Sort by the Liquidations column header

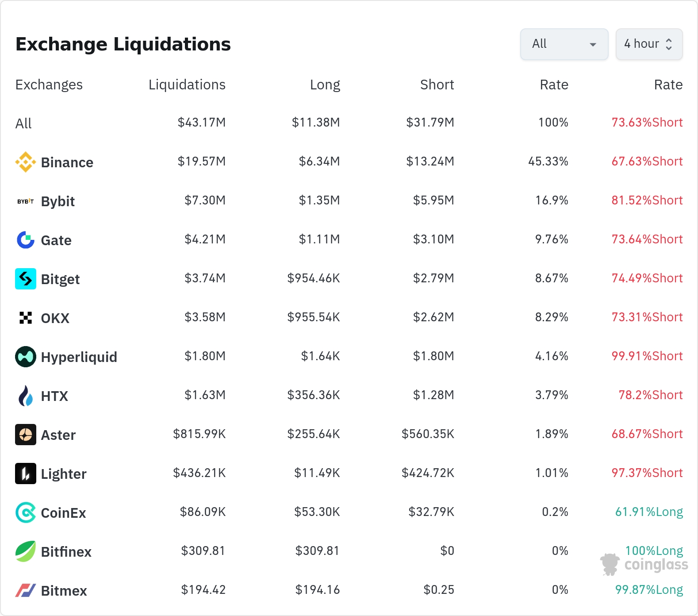pos(187,85)
